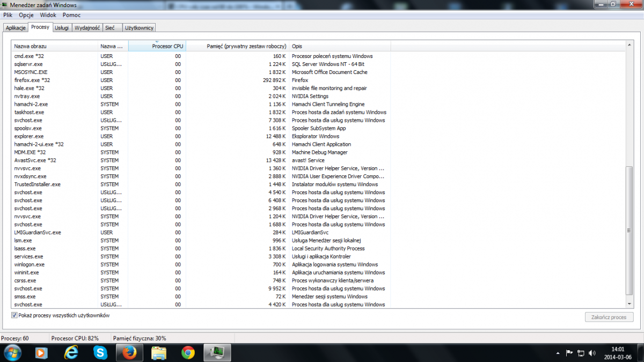
Task: Click the 'Zakończ proces' button
Action: click(609, 317)
